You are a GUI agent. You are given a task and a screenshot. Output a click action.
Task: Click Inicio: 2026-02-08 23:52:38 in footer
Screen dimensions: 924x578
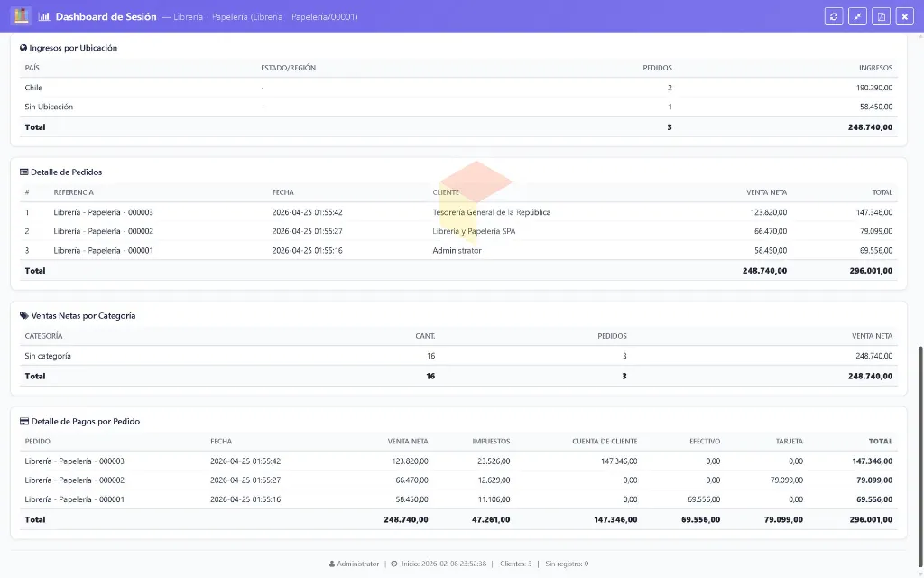pyautogui.click(x=444, y=564)
